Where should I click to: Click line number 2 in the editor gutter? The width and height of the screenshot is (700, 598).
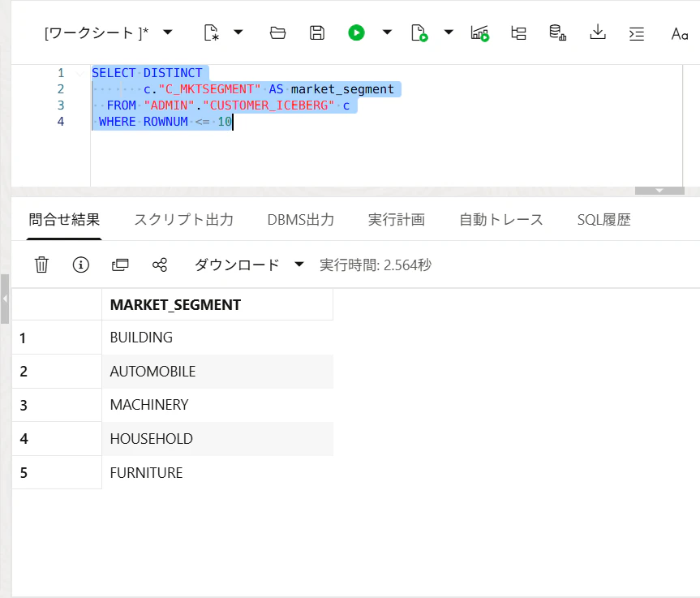[x=61, y=89]
